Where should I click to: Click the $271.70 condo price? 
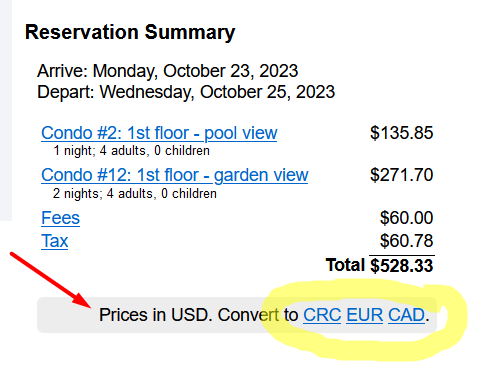click(402, 175)
